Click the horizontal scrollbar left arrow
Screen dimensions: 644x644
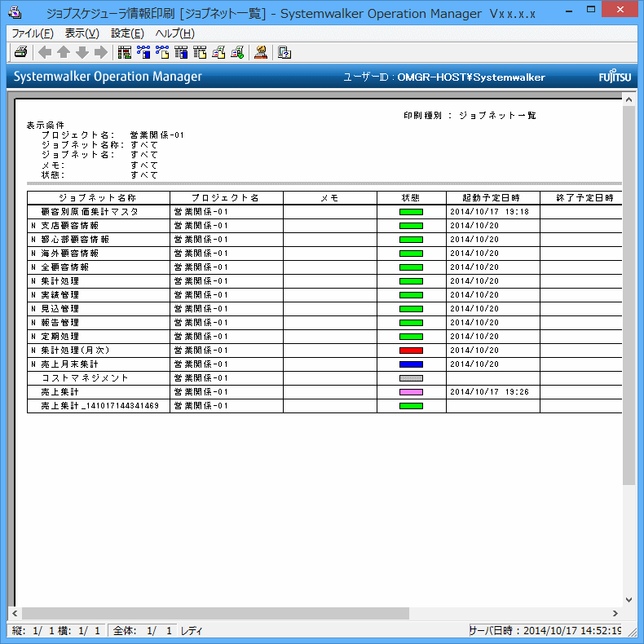pos(15,614)
